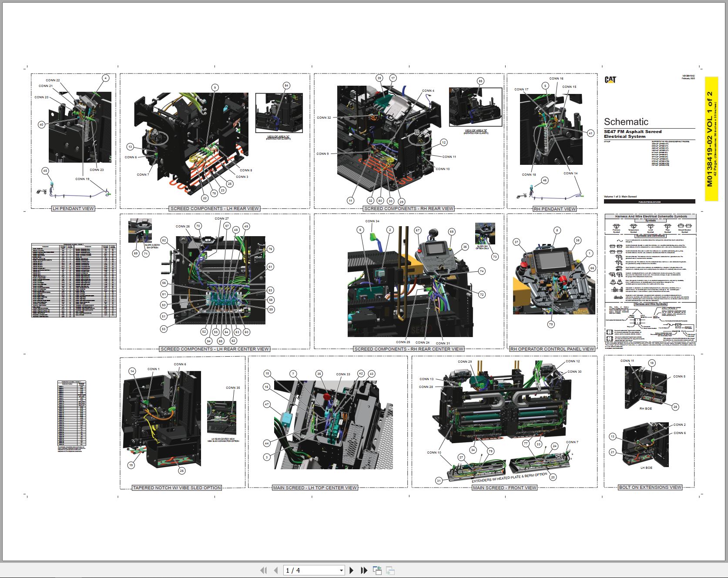Screen dimensions: 728x578
Task: Click the 'CONN 14' label
Action: click(570, 174)
